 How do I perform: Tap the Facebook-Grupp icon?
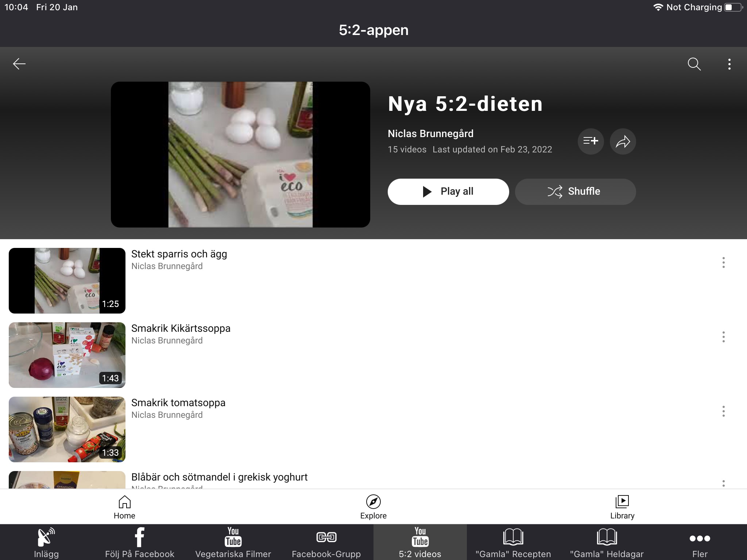326,542
